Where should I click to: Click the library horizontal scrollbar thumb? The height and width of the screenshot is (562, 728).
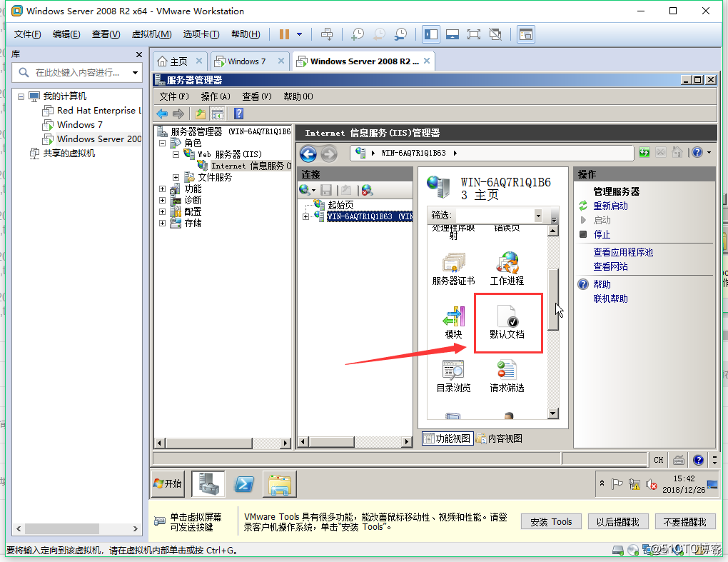tap(62, 528)
